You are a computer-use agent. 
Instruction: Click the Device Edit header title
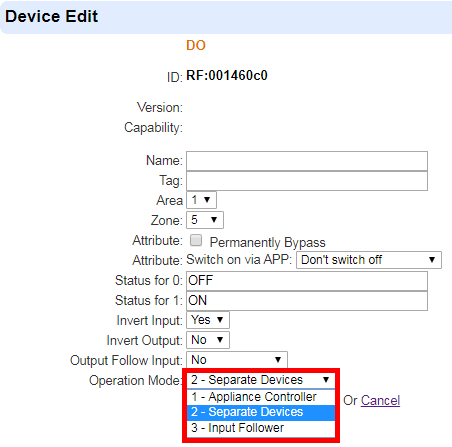[x=52, y=16]
